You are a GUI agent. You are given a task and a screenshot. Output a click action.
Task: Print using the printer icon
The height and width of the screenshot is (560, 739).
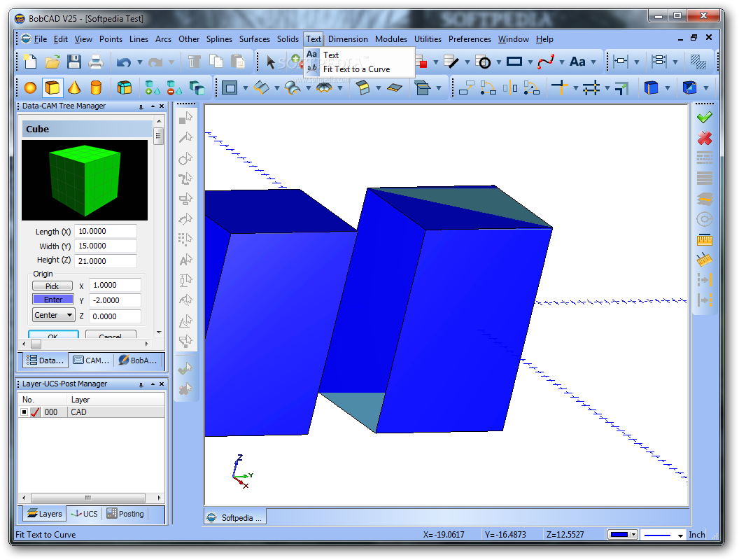pos(96,62)
